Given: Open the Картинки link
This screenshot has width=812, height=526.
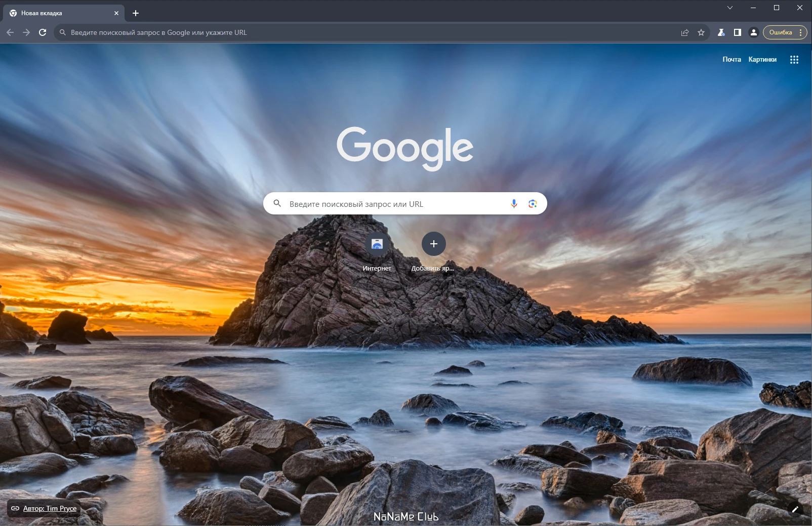Looking at the screenshot, I should click(x=762, y=59).
